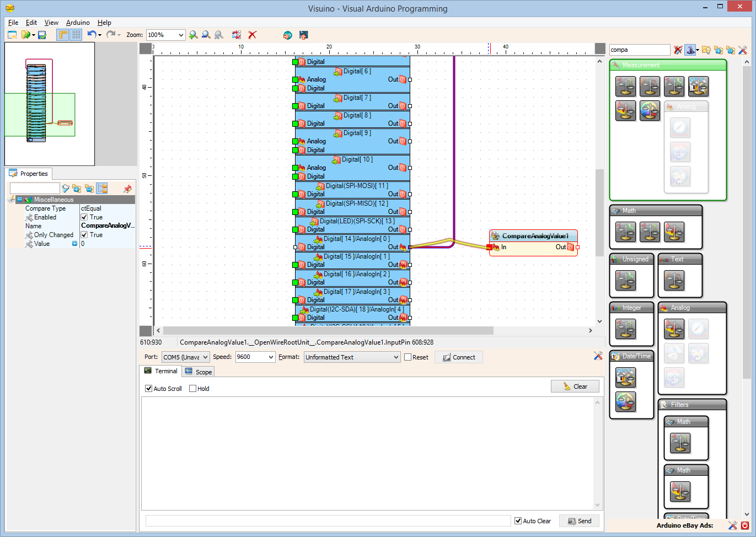Toggle the grid display in the toolbar

(75, 35)
